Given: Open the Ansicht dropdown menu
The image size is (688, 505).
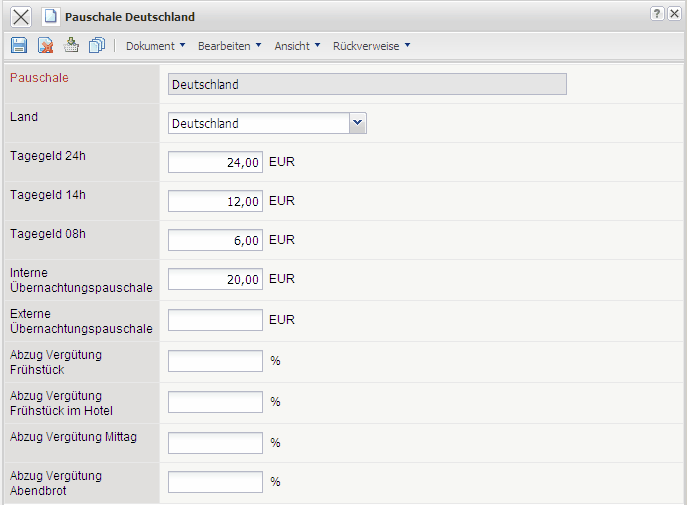Looking at the screenshot, I should [x=297, y=45].
